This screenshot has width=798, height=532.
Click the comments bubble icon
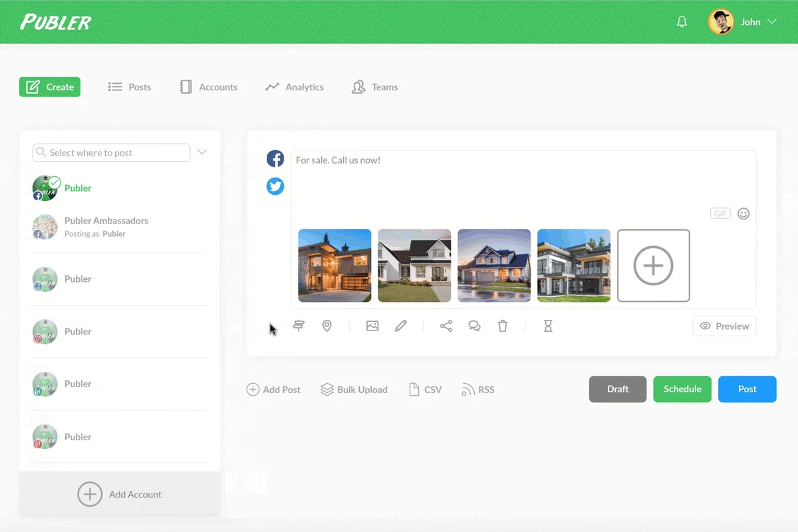click(x=474, y=326)
